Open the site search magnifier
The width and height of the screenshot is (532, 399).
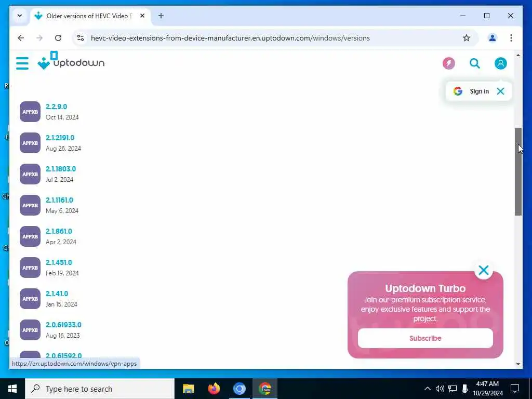click(x=475, y=63)
